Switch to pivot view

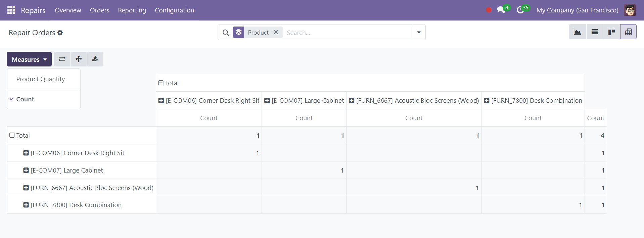[x=628, y=32]
